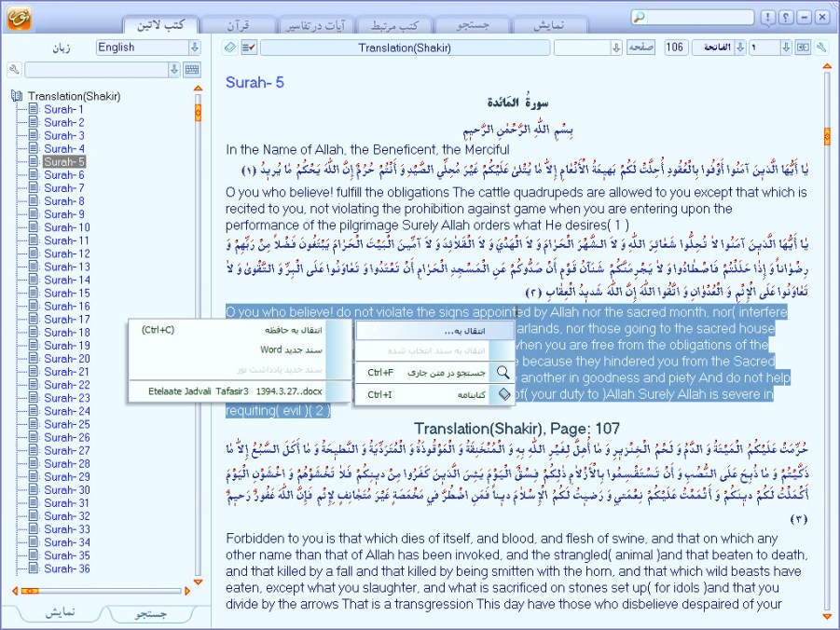Click the wrench icon beside the sidebar filter box
The width and height of the screenshot is (840, 630).
pyautogui.click(x=15, y=70)
